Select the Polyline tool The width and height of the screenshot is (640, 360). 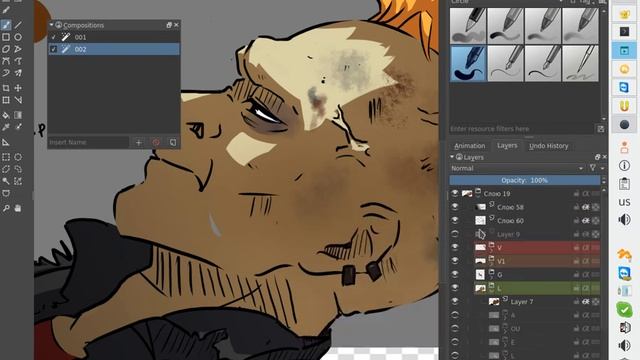coord(18,49)
